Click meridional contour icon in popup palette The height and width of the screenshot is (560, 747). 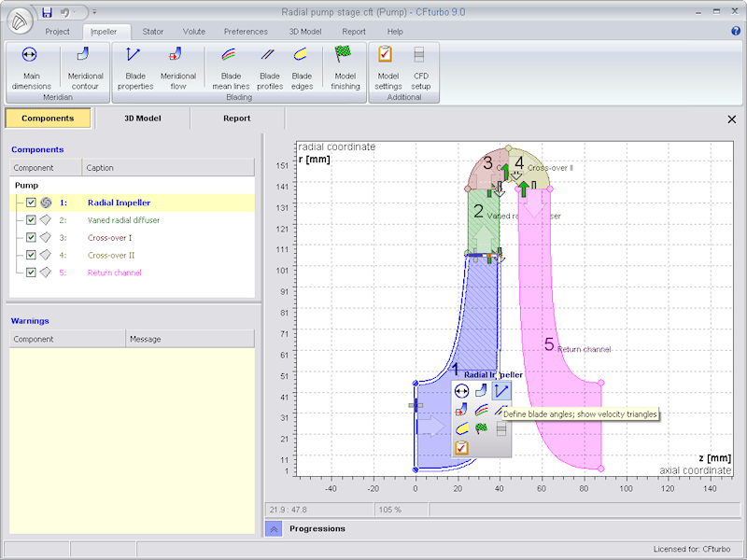tap(481, 391)
